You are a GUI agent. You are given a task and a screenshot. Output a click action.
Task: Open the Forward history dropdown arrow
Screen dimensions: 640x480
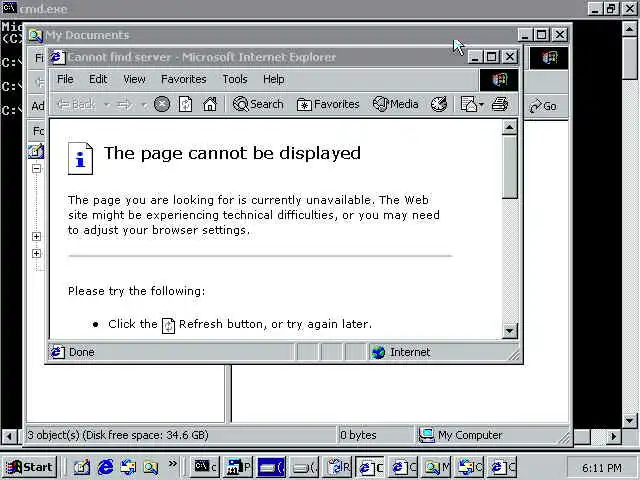144,105
